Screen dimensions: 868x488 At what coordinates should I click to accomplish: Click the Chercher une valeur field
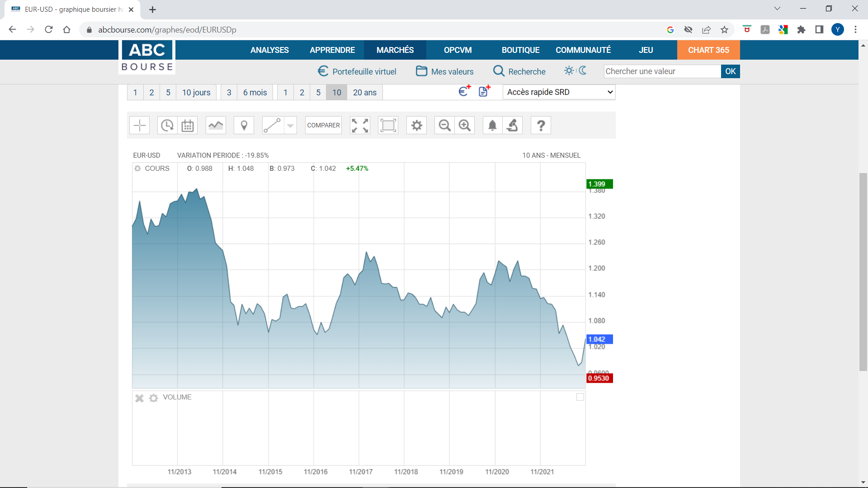[x=662, y=71]
